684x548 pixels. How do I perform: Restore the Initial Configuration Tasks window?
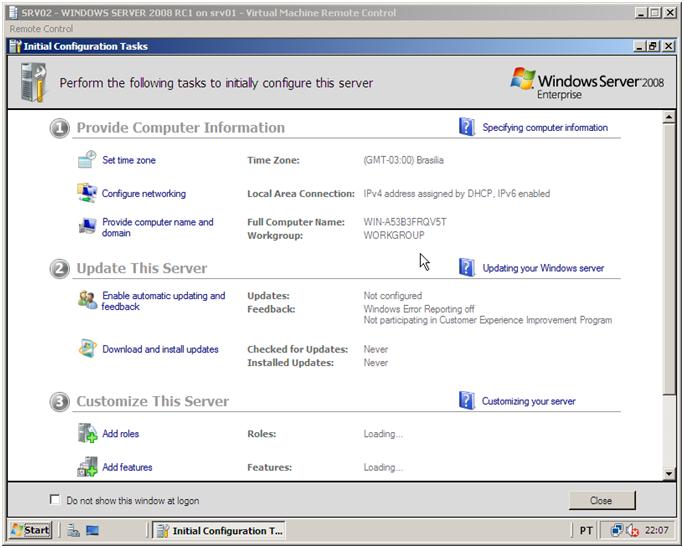point(653,46)
